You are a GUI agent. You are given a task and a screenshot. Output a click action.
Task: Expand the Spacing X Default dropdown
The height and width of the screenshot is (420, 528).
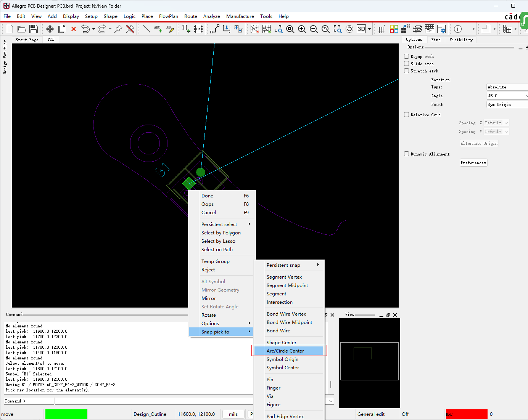point(496,123)
